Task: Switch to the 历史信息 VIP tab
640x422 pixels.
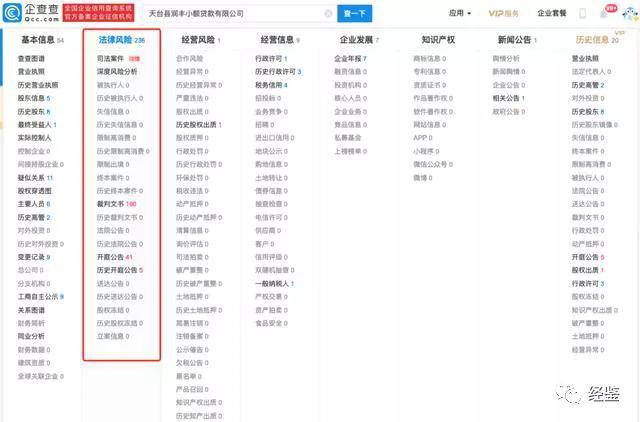Action: point(597,40)
